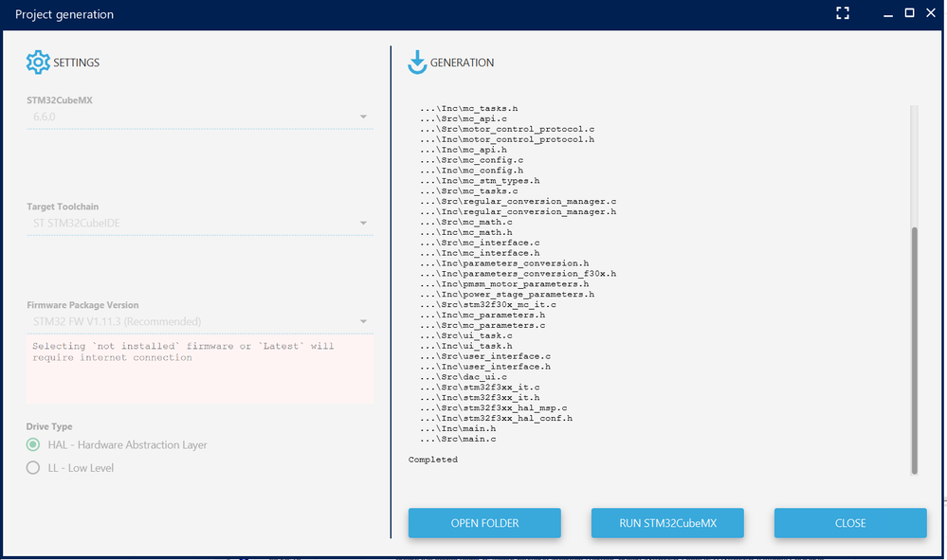Click the "...\Inc\mc_config.h" log line
This screenshot has height=560, width=947.
[472, 171]
